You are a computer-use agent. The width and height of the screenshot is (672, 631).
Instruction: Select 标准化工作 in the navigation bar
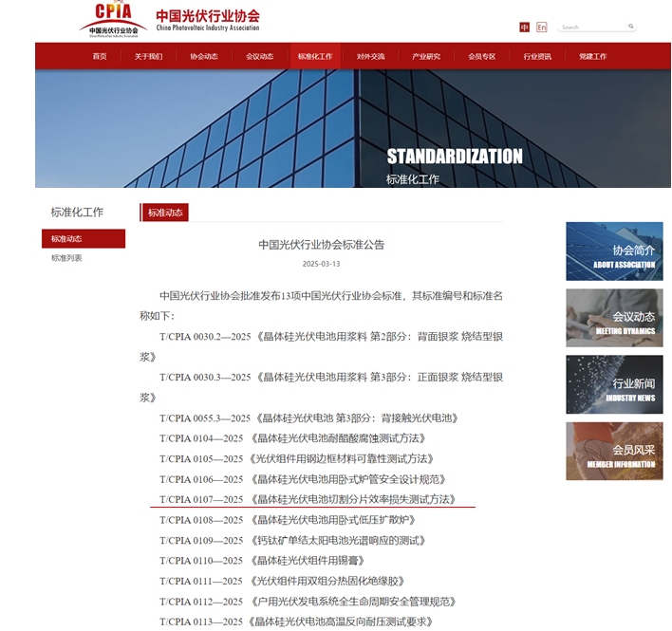315,57
